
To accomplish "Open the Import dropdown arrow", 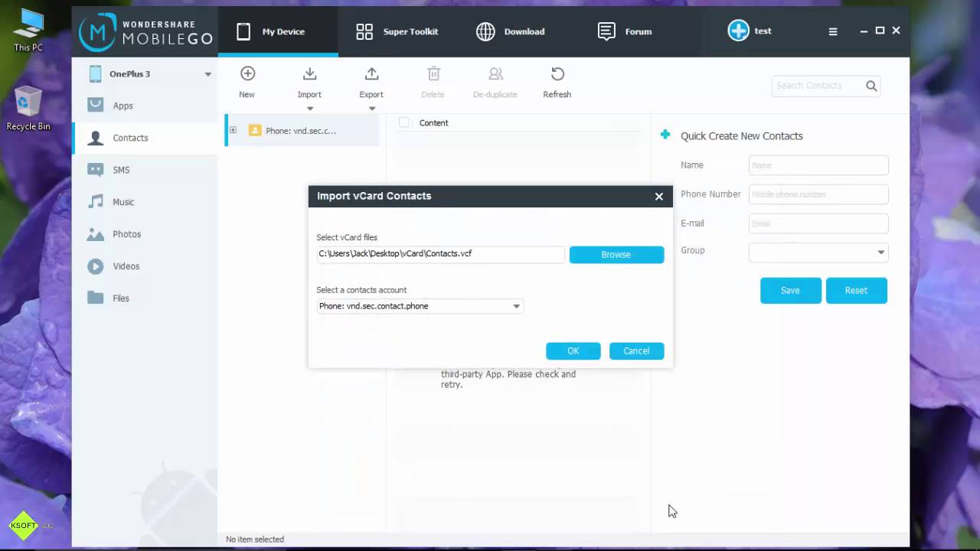I will point(310,109).
